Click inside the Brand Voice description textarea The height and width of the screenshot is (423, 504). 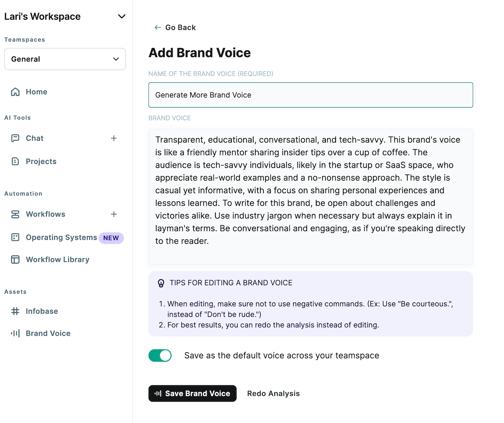point(310,197)
